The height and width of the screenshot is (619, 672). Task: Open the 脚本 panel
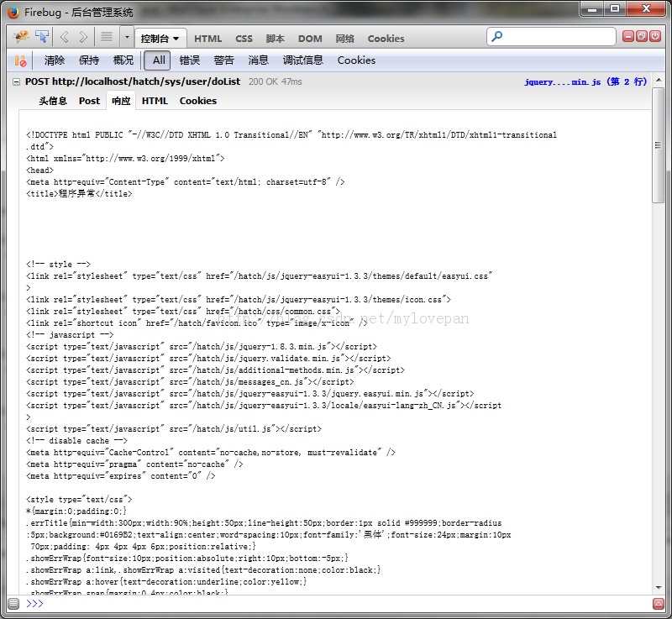pos(276,39)
